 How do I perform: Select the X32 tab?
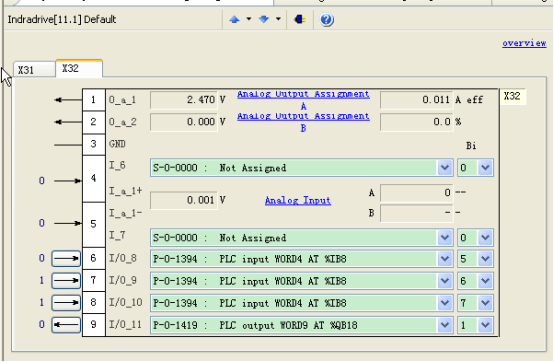[x=79, y=68]
